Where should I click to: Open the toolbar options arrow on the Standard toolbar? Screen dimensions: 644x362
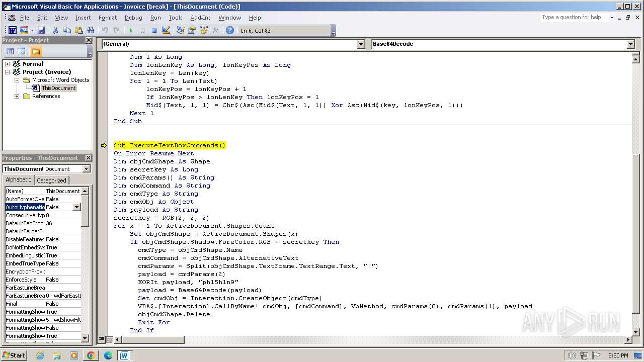point(333,31)
